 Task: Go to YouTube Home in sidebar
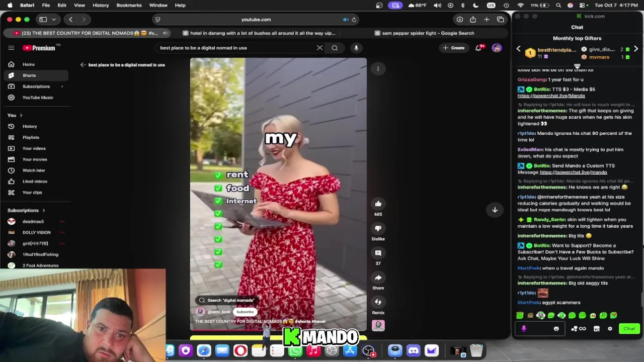click(x=35, y=64)
